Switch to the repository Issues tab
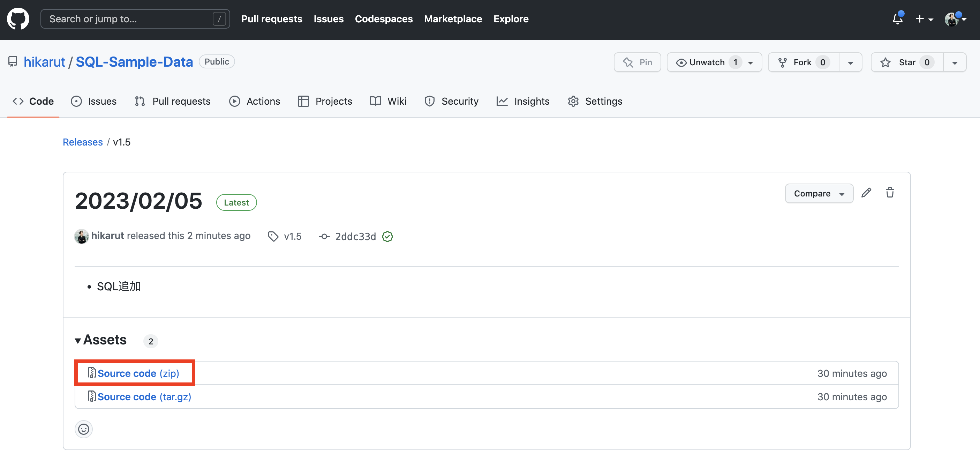The height and width of the screenshot is (469, 980). point(94,101)
